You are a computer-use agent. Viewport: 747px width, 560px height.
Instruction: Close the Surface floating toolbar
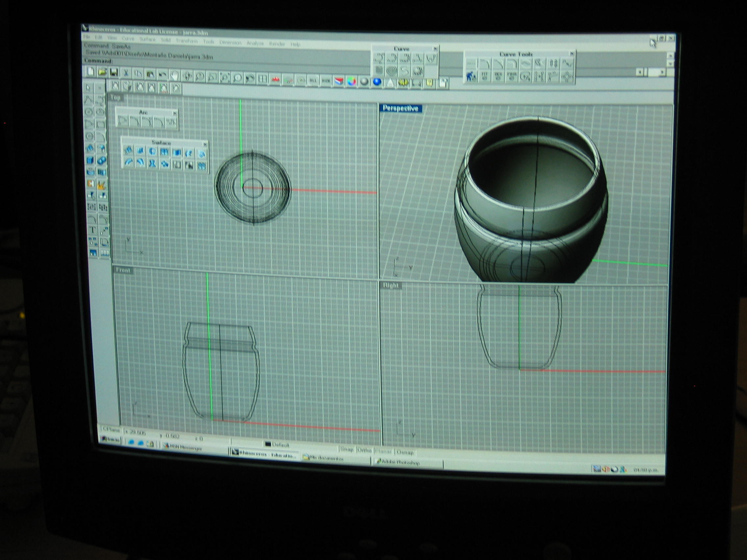[x=205, y=144]
